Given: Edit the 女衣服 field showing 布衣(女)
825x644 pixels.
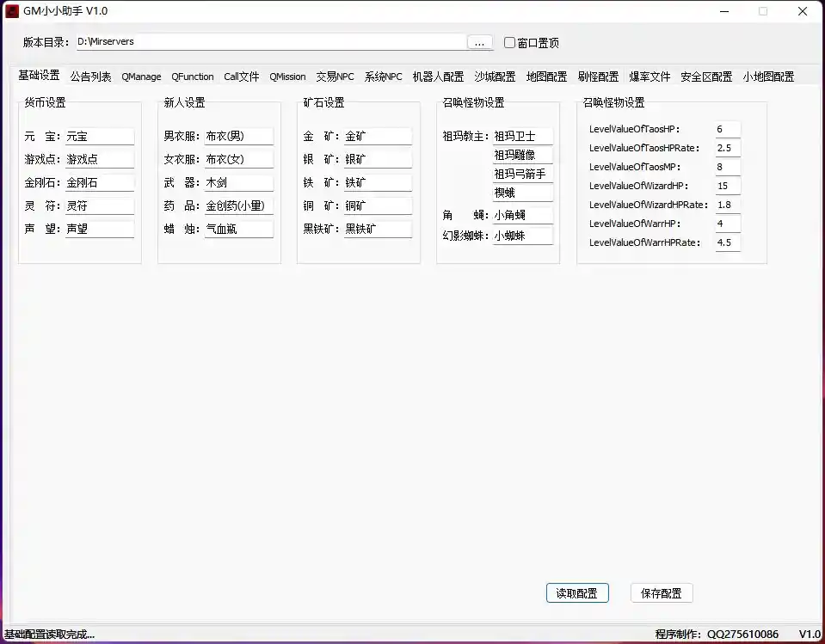Looking at the screenshot, I should click(x=239, y=159).
